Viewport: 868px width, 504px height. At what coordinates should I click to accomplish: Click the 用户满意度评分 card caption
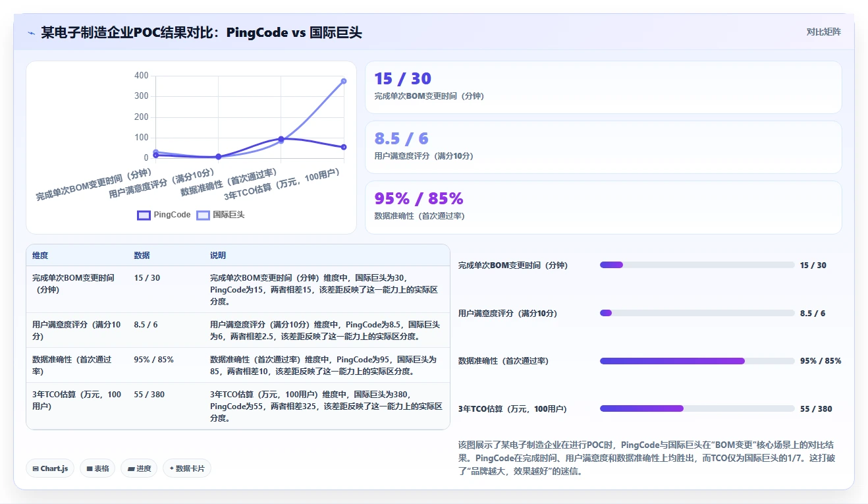coord(423,156)
